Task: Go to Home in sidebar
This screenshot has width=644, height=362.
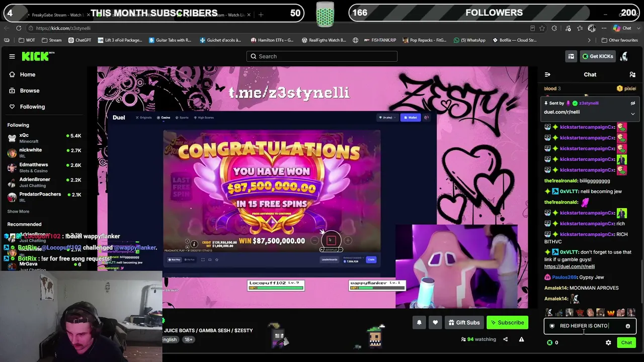Action: pos(28,74)
